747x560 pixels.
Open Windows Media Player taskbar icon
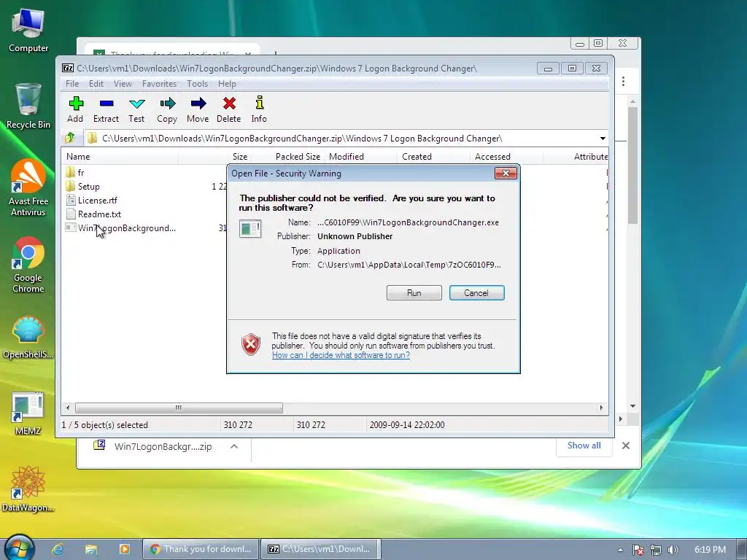point(124,549)
